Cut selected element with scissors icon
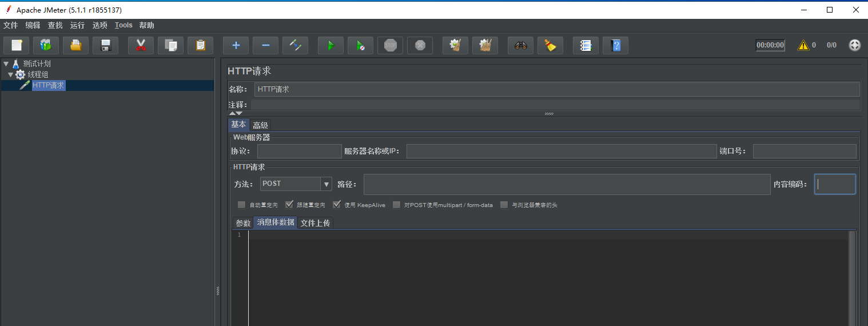Screen dimensions: 868x326 [x=141, y=45]
